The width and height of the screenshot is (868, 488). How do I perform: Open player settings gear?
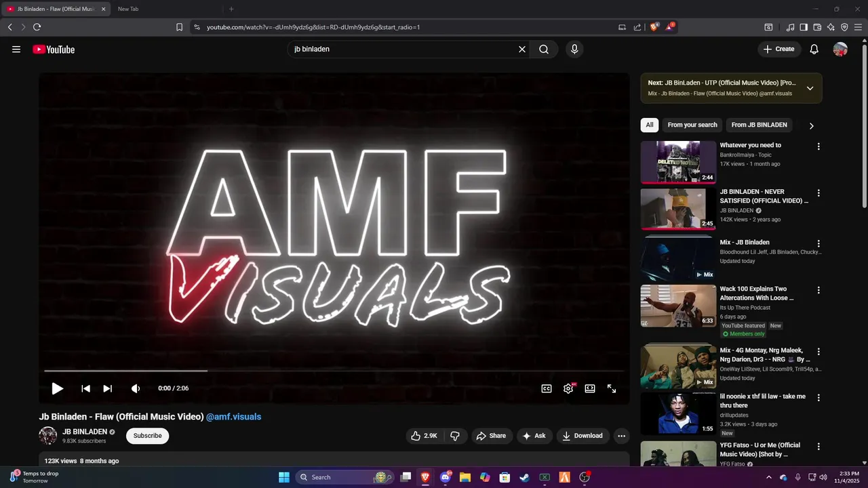pos(568,388)
